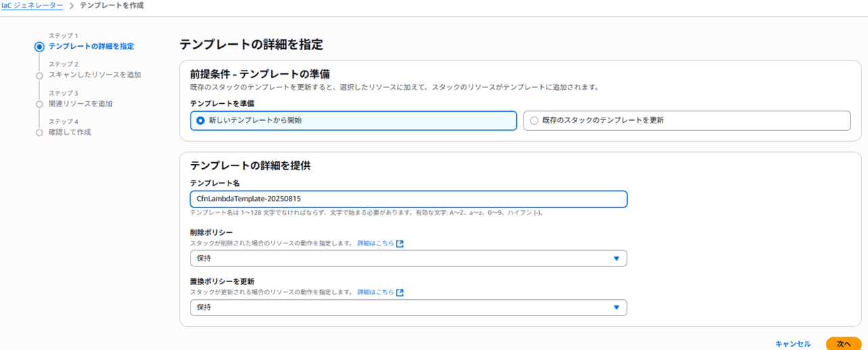Click the step 2 circle indicator
868x350 pixels.
(39, 75)
